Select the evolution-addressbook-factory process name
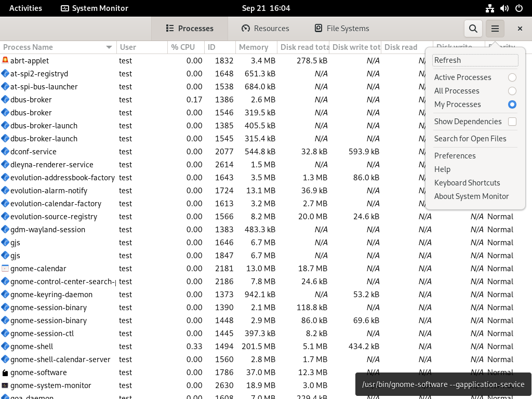The width and height of the screenshot is (532, 399). coord(62,178)
